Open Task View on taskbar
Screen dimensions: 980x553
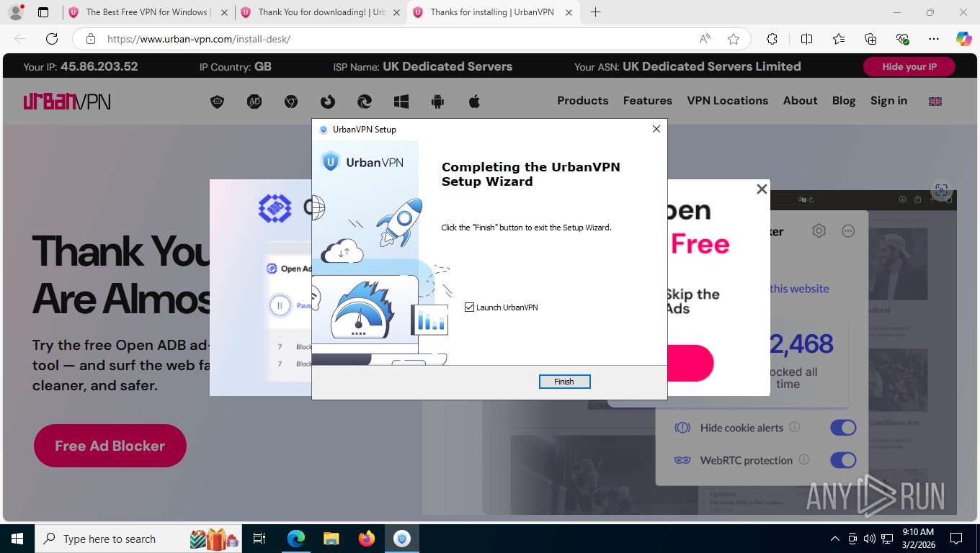[260, 539]
